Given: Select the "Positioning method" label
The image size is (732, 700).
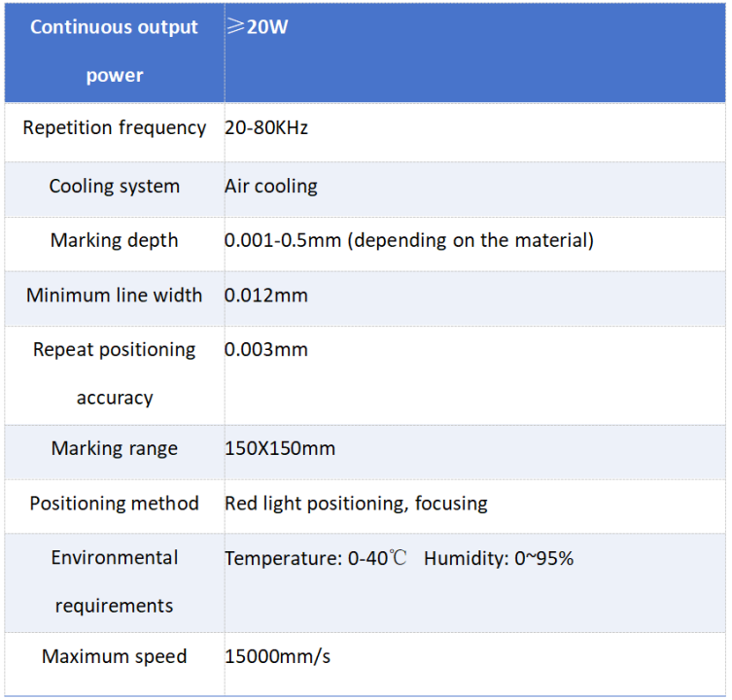Looking at the screenshot, I should tap(115, 504).
